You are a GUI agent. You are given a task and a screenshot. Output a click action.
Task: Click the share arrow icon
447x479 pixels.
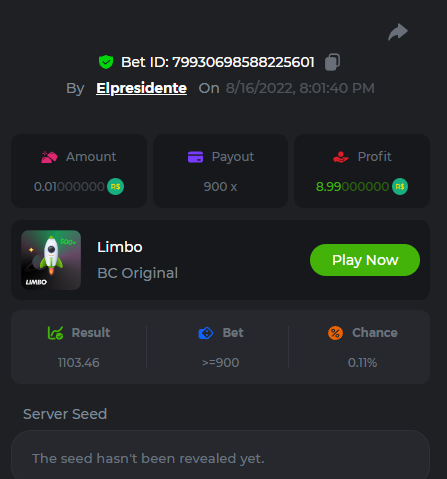tap(398, 32)
